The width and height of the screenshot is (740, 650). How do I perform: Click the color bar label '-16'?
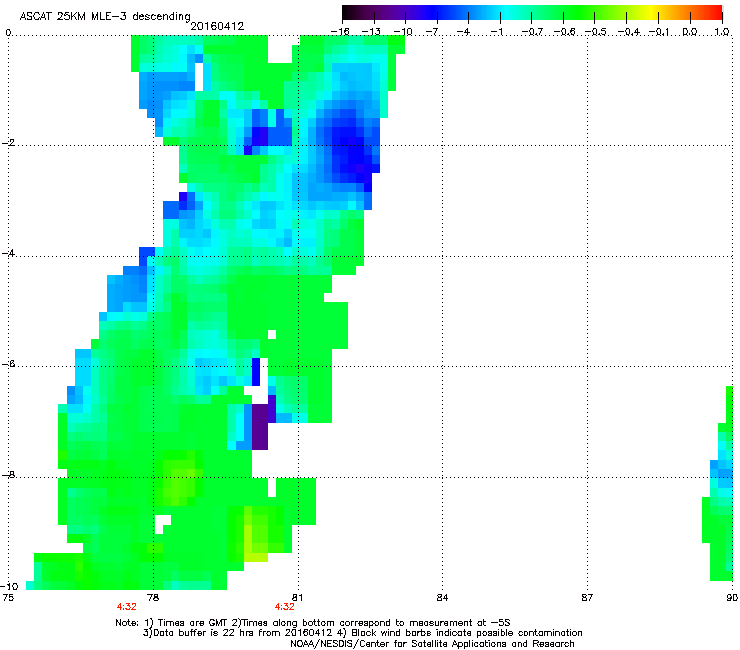pos(340,32)
